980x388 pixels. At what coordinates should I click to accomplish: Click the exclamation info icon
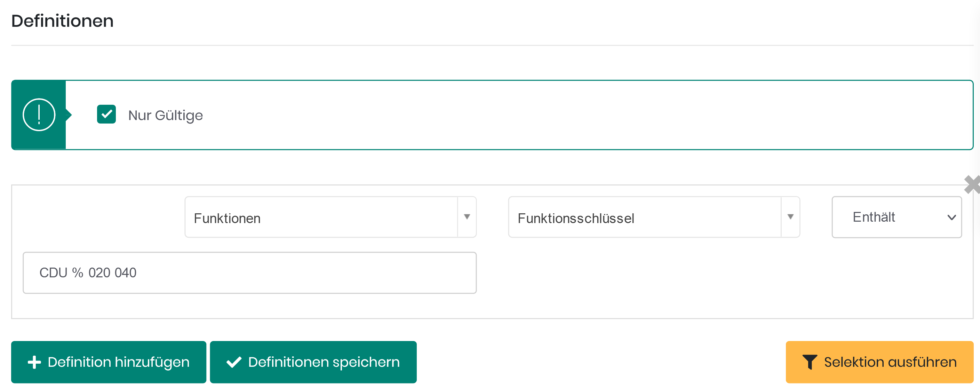click(x=39, y=115)
